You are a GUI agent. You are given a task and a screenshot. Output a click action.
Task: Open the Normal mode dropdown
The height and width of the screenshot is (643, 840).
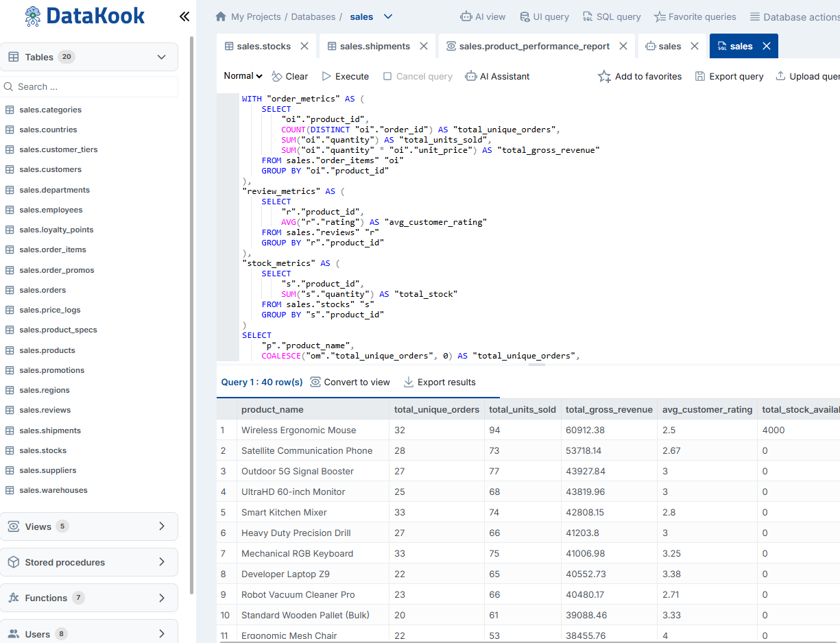(x=241, y=76)
